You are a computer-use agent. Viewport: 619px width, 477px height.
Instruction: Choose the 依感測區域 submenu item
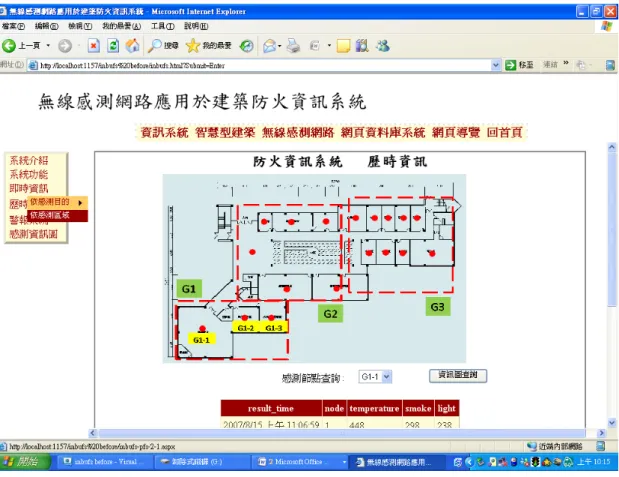pyautogui.click(x=58, y=215)
